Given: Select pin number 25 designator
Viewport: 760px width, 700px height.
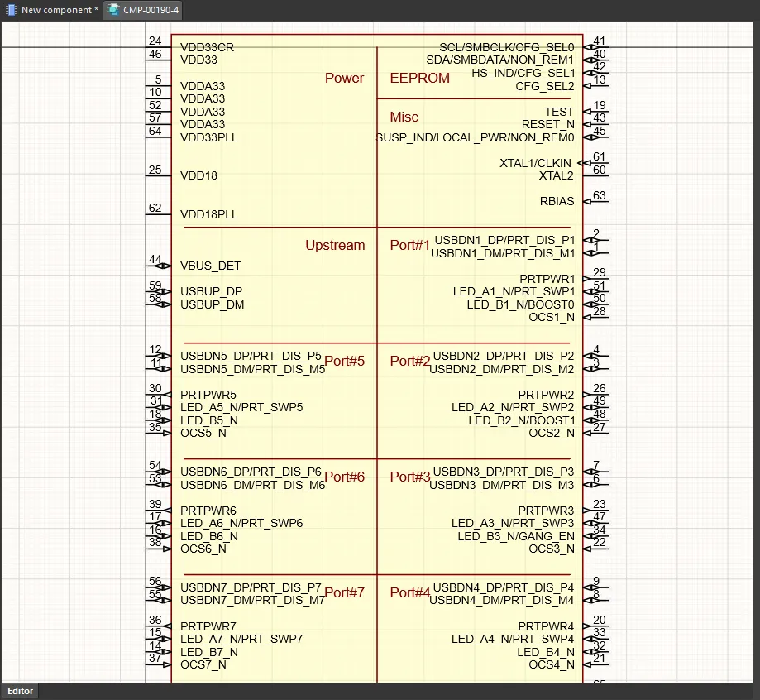Looking at the screenshot, I should click(155, 170).
